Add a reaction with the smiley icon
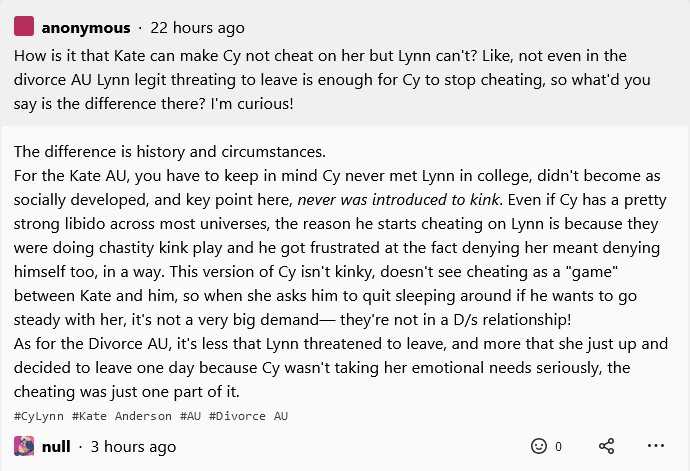 [x=539, y=446]
